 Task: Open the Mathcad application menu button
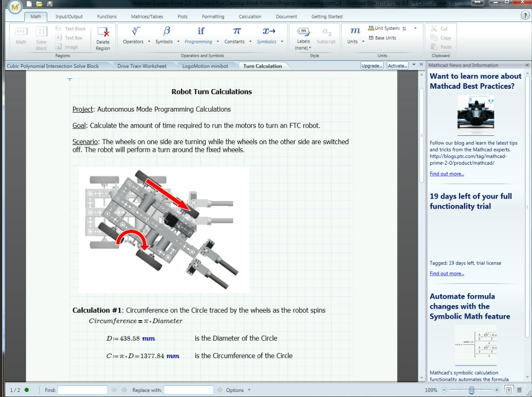tap(15, 7)
